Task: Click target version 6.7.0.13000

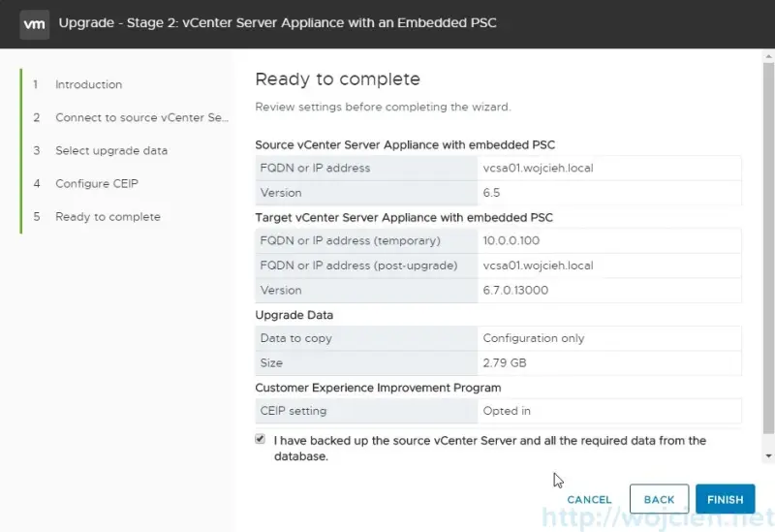Action: pos(515,291)
